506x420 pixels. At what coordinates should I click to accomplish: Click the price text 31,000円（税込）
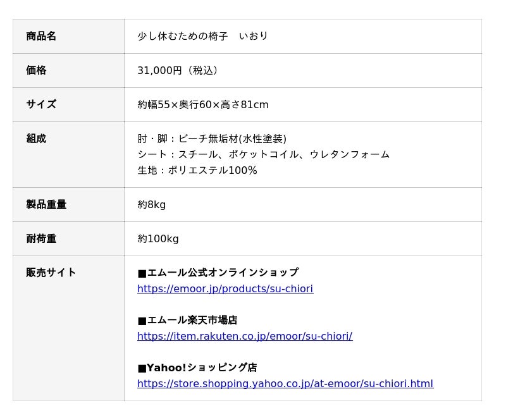pos(180,70)
